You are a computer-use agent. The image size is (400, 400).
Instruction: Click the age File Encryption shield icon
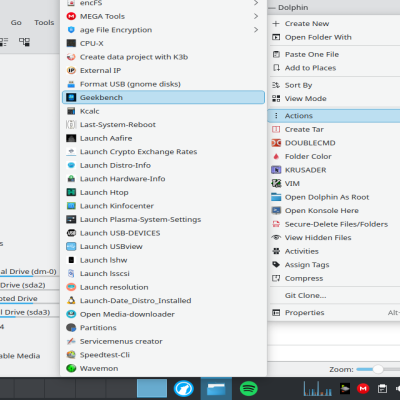point(71,30)
